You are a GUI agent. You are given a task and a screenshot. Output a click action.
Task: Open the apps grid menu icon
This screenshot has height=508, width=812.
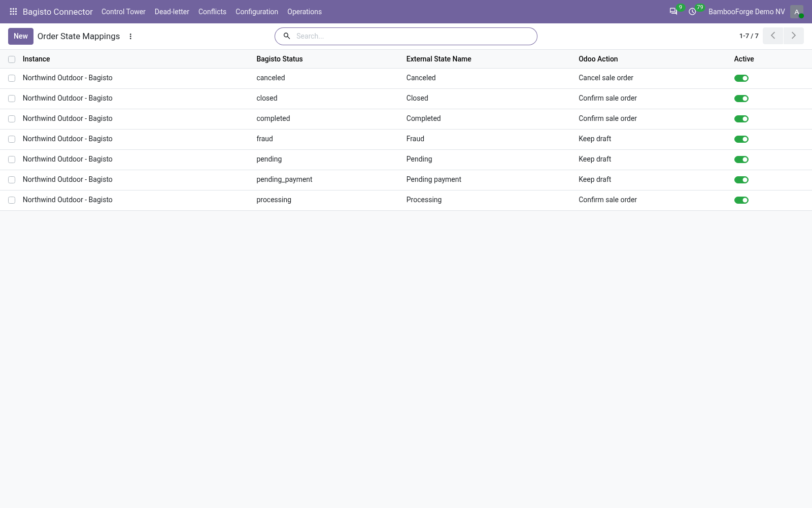pos(13,11)
